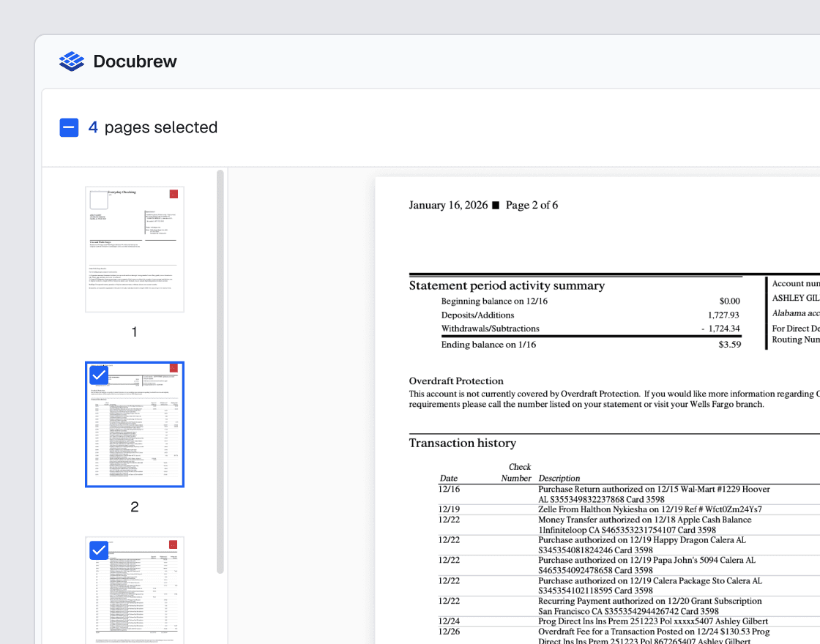This screenshot has height=644, width=820.
Task: Click 'January 16, 2026' header text
Action: click(x=448, y=205)
